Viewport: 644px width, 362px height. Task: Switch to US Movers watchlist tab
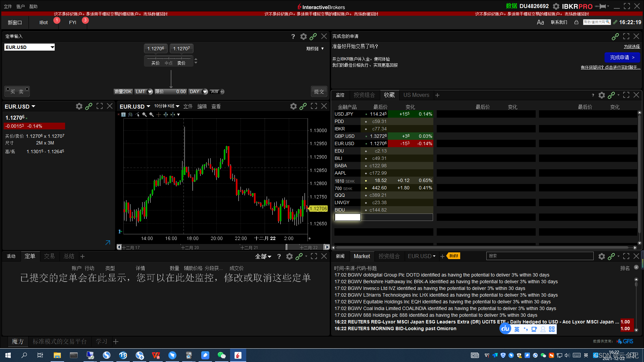[416, 95]
